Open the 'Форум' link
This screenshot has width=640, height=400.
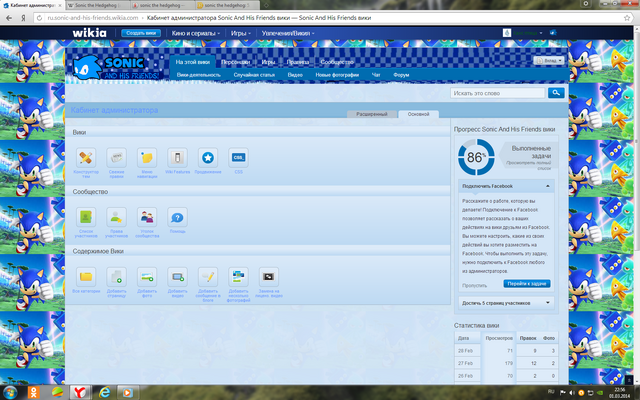pos(401,75)
